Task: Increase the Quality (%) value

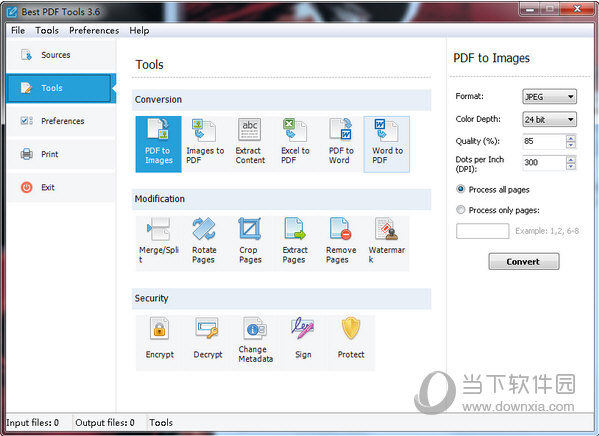Action: coord(571,138)
